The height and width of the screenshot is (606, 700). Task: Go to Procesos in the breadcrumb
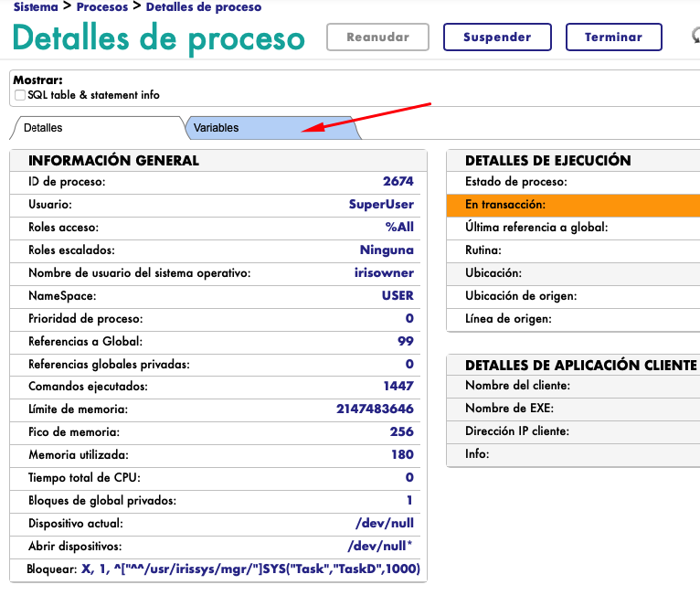click(102, 7)
